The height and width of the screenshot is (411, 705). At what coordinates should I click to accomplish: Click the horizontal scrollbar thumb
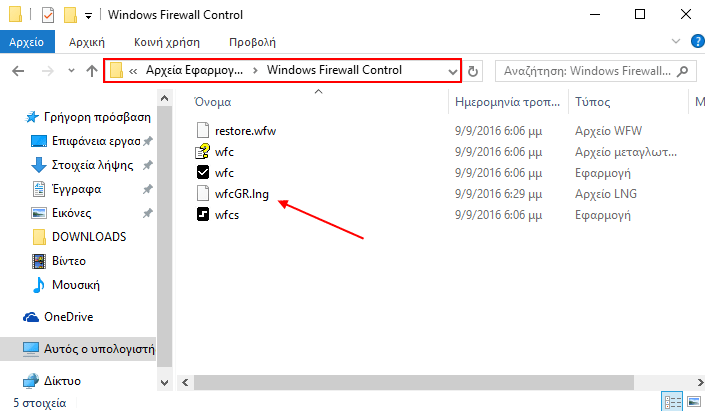[414, 383]
